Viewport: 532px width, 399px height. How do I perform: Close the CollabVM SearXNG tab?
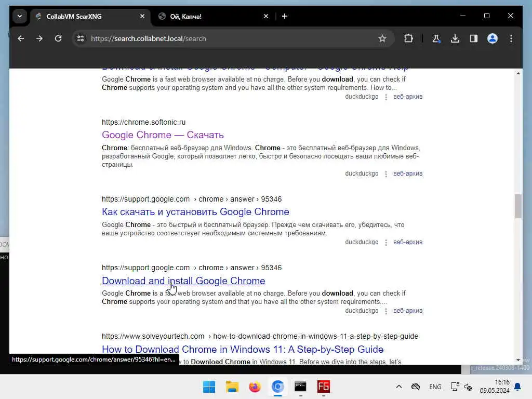point(142,16)
